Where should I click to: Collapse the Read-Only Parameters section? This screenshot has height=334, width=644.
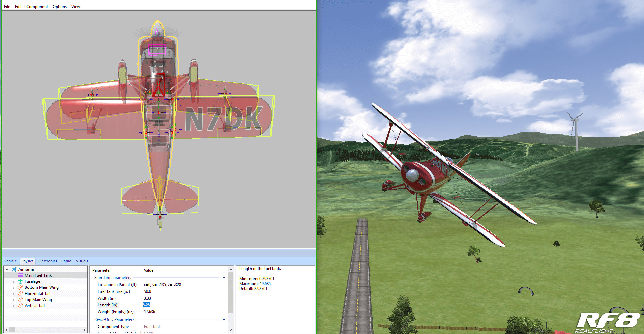coord(224,319)
